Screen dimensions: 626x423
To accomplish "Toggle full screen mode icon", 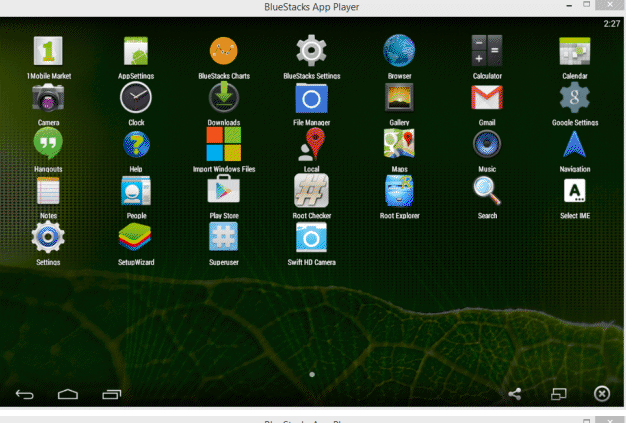I will click(559, 394).
